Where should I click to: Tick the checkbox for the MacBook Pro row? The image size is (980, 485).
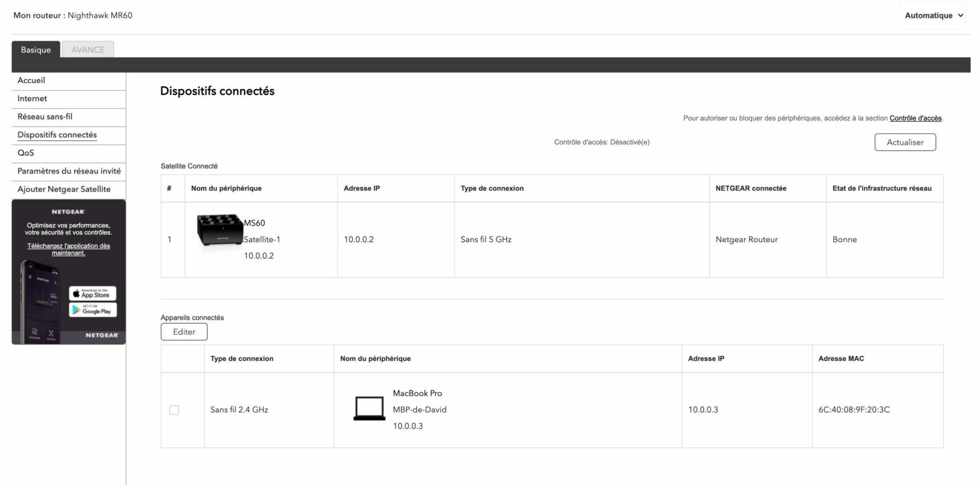tap(174, 410)
